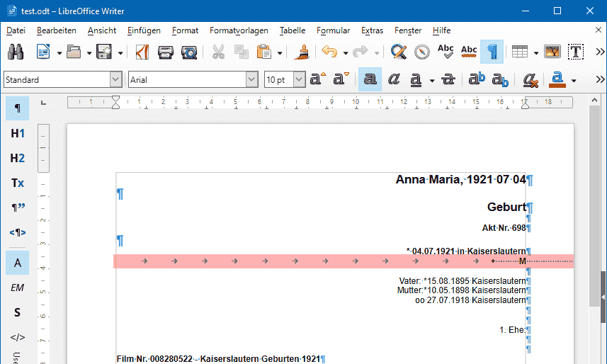The height and width of the screenshot is (364, 607).
Task: Clone formatting paintbrush icon
Action: (302, 52)
